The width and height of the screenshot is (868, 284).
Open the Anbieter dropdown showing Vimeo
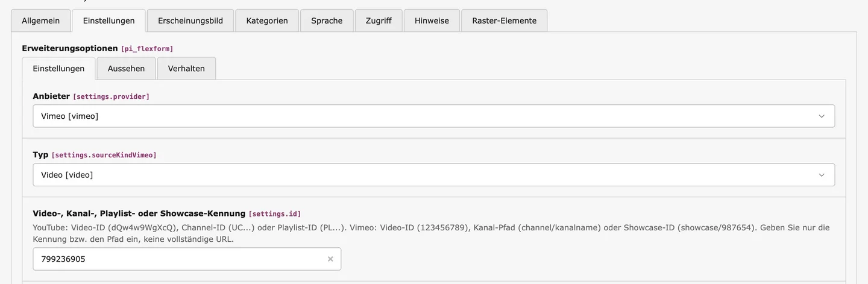(x=422, y=116)
